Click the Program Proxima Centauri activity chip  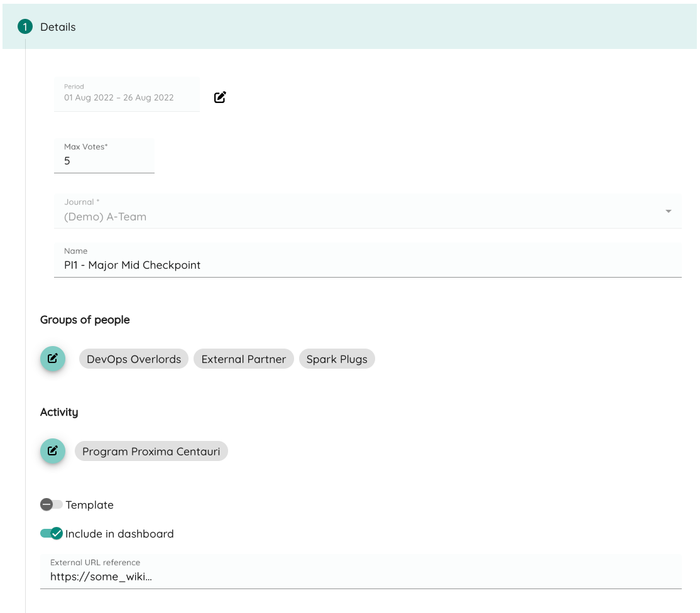pyautogui.click(x=151, y=451)
